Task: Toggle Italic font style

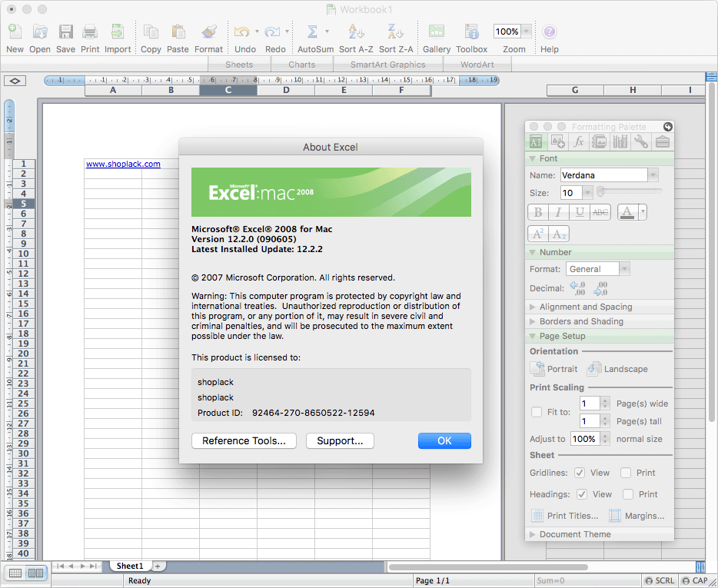Action: (559, 212)
